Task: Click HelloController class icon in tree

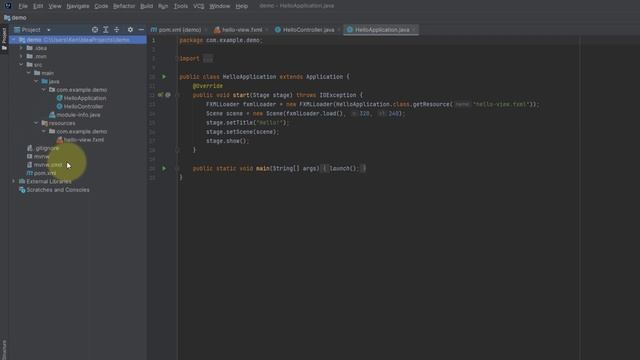Action: click(x=60, y=107)
